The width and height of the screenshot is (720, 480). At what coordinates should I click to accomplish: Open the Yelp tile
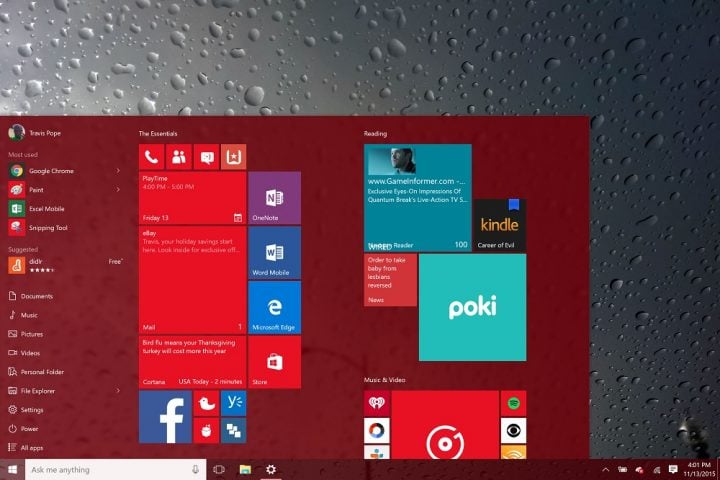click(x=234, y=403)
